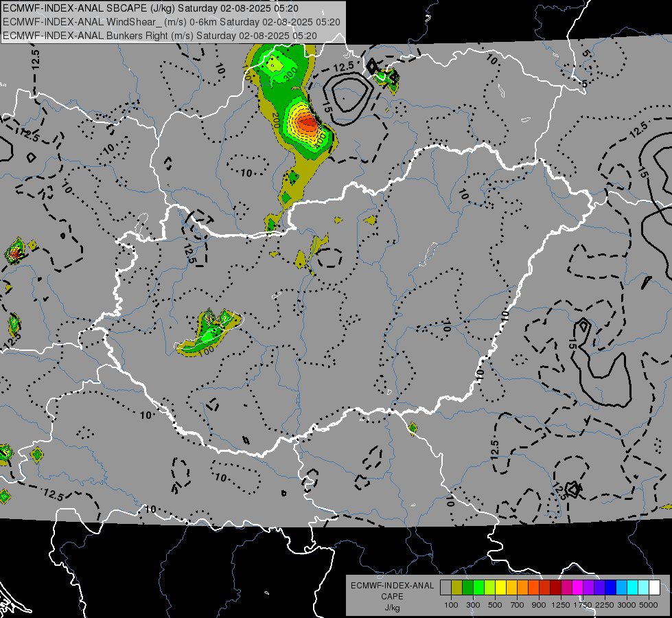Select the bright magenta legend swatch
Viewport: 672px width, 618px height.
pos(577,588)
